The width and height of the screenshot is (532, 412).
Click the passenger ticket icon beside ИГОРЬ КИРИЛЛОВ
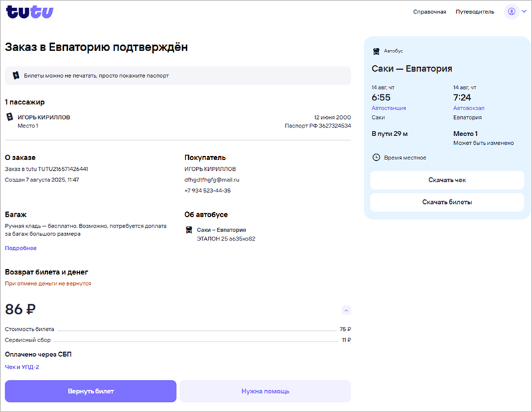tap(9, 117)
